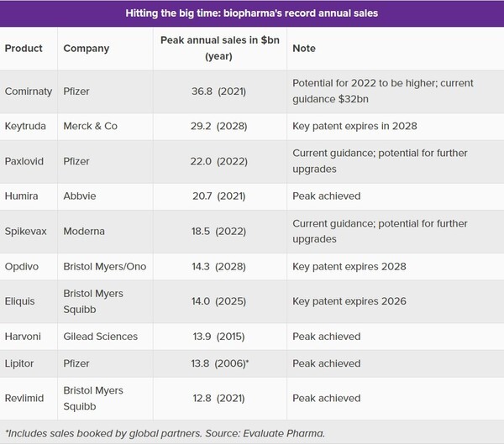Click the 'Note' column header
Viewport: 504px width, 444px height.
tap(304, 48)
